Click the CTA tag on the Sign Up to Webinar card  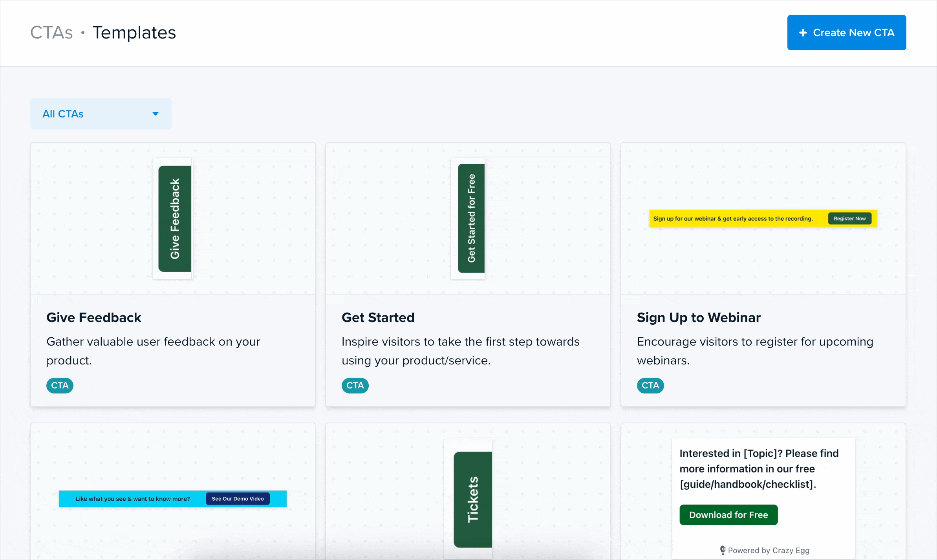coord(650,386)
